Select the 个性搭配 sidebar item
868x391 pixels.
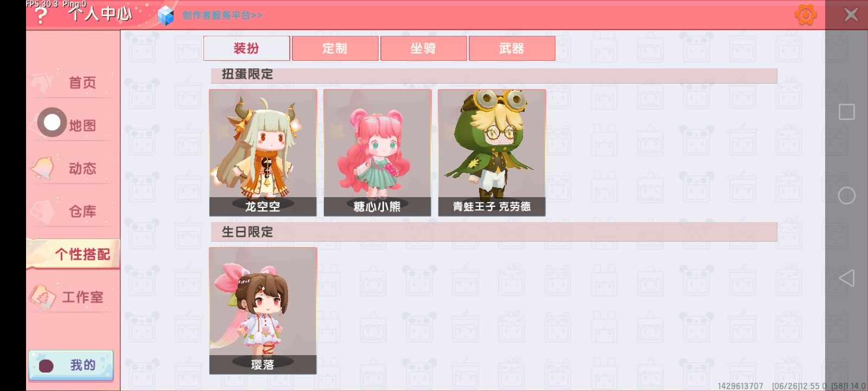click(x=73, y=254)
